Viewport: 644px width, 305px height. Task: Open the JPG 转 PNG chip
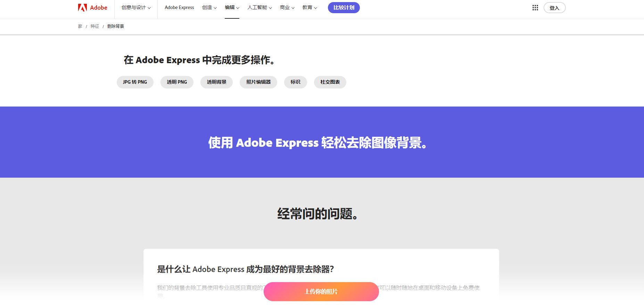[135, 82]
